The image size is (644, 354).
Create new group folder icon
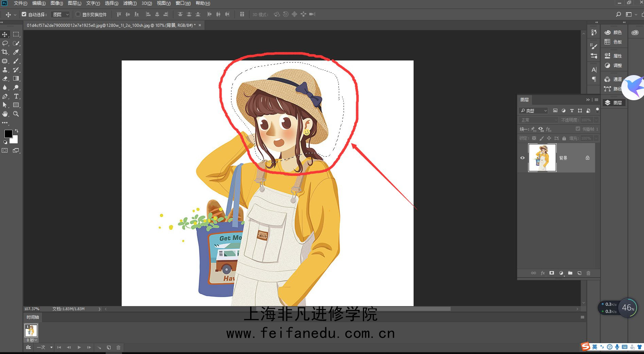[x=570, y=273]
